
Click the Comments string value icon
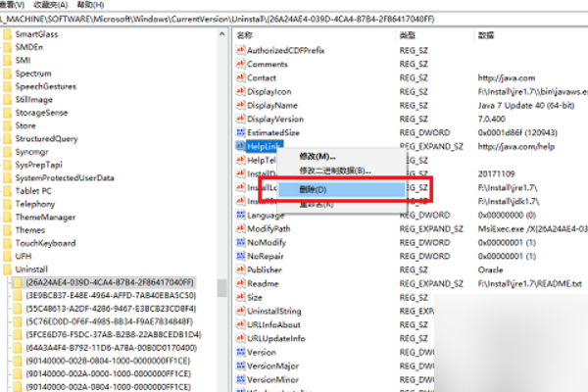240,64
